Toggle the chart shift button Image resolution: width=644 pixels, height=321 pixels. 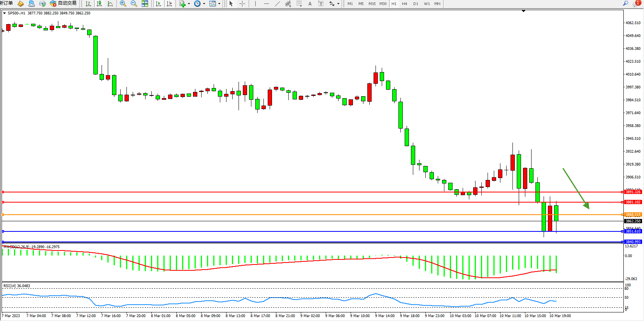pos(169,4)
